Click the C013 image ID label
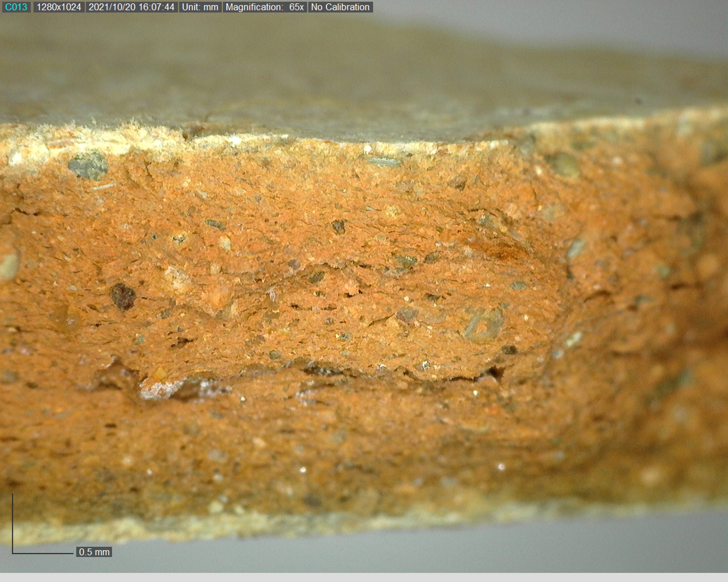 coord(16,7)
